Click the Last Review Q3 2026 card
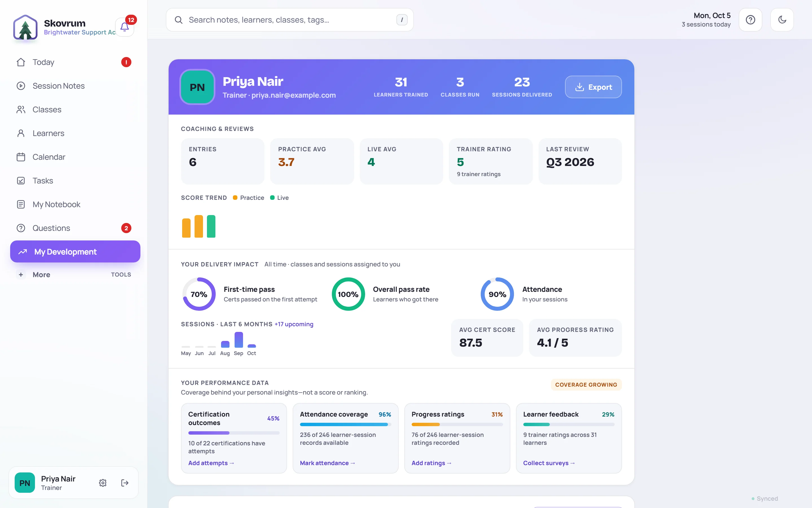 click(x=580, y=161)
